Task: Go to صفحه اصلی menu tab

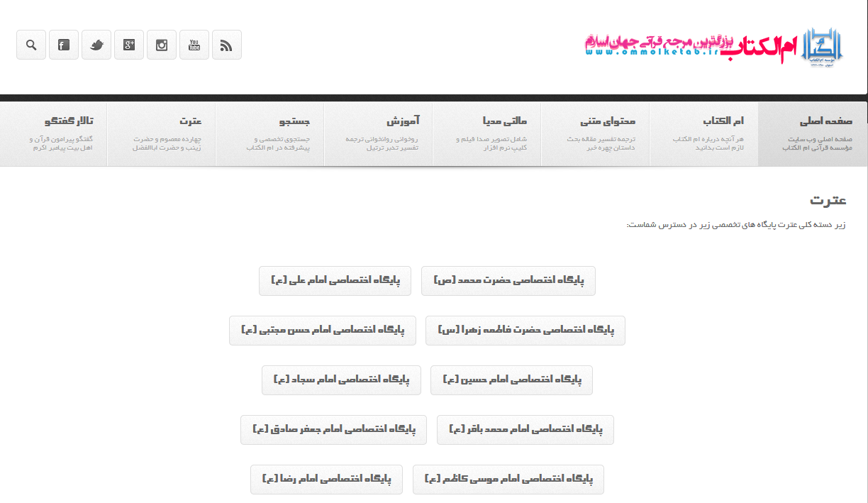Action: (x=813, y=134)
